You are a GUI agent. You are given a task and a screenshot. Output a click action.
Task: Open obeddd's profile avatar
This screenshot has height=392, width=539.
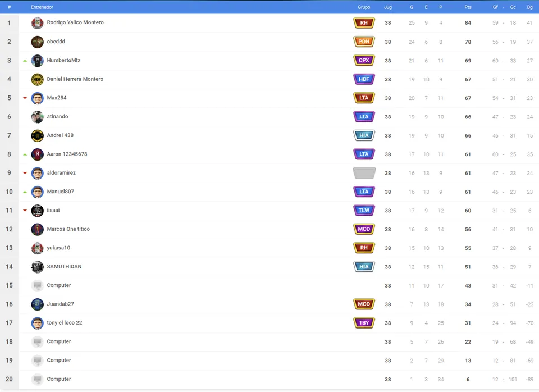(37, 42)
